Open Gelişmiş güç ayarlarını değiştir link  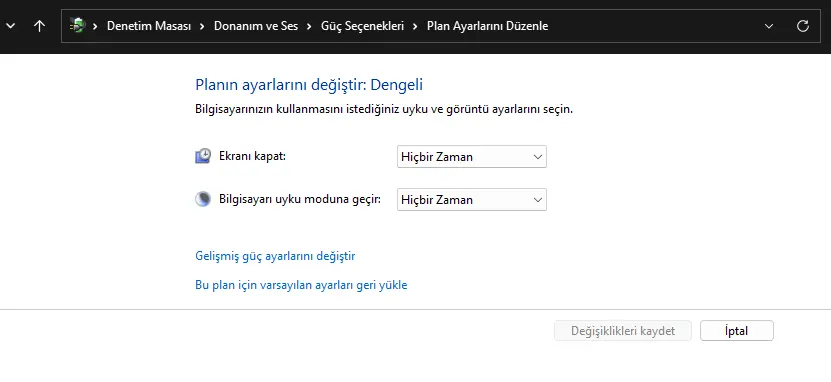point(275,256)
